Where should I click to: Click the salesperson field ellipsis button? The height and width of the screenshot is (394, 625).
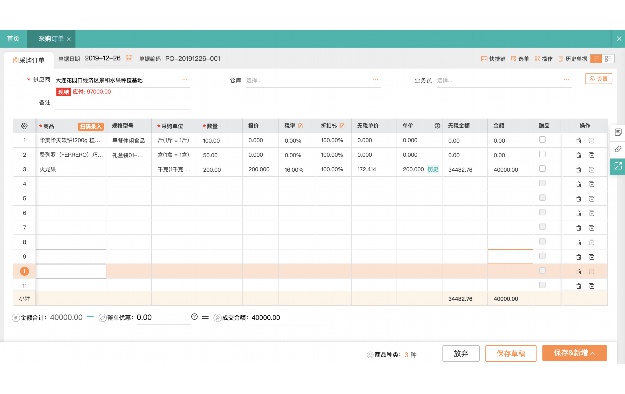click(x=566, y=80)
